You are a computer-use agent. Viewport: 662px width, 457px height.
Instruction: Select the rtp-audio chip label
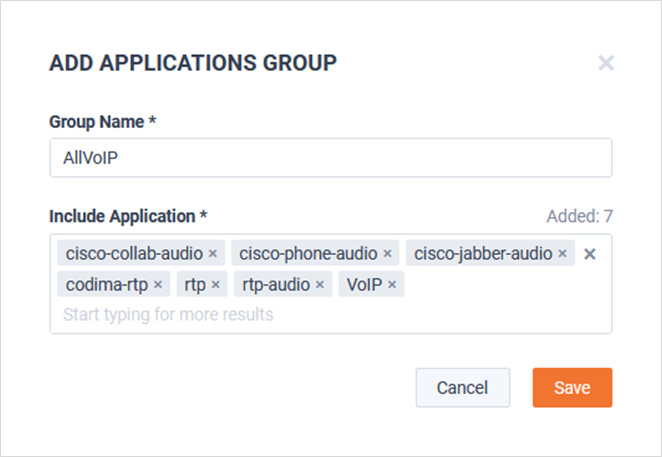[276, 285]
